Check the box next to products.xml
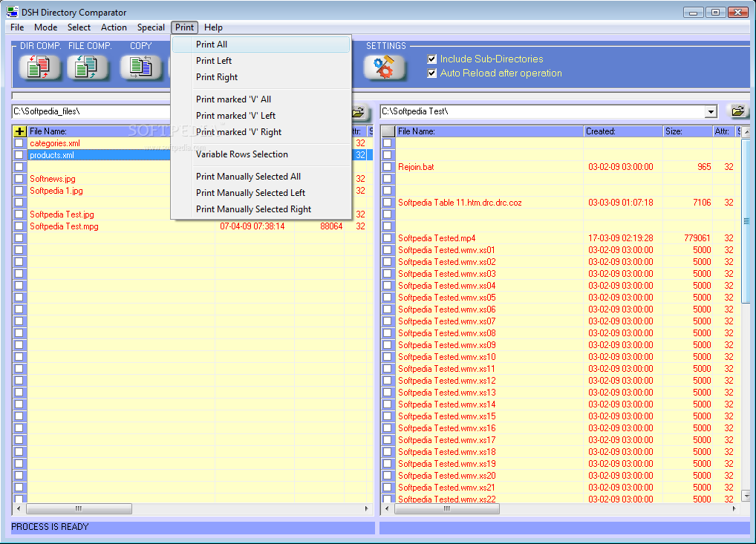Screen dimensions: 756x544 (x=19, y=155)
